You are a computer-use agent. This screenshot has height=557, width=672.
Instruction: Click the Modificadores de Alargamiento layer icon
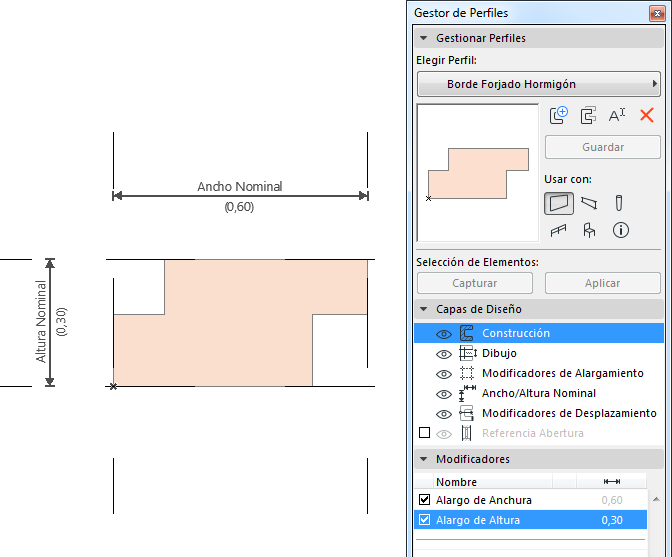pos(467,373)
